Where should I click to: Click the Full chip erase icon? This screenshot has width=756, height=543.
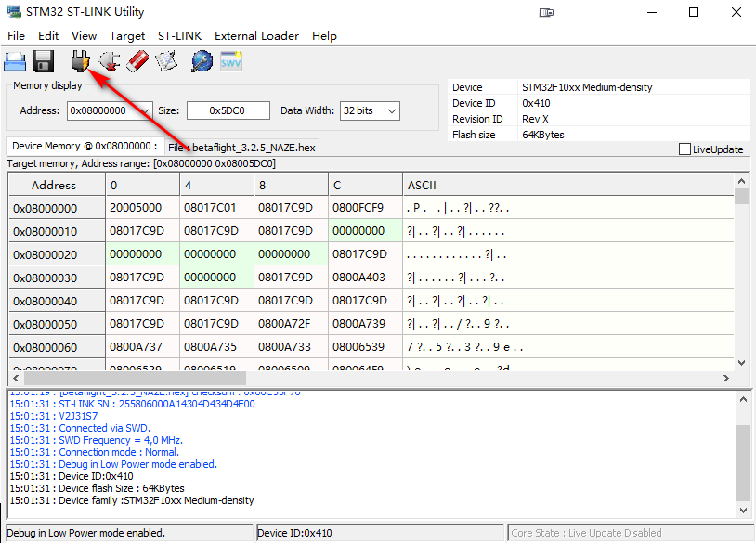point(137,62)
